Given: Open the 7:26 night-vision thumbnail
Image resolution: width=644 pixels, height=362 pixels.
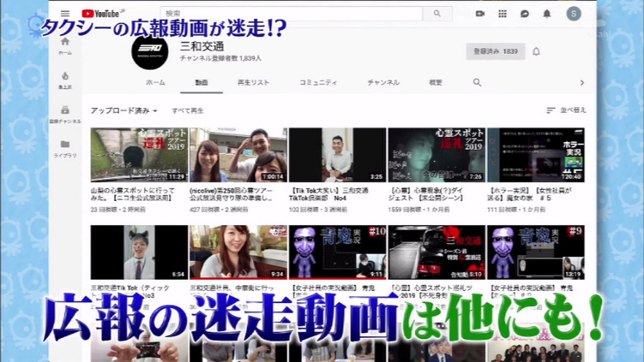Looking at the screenshot, I should pos(436,155).
